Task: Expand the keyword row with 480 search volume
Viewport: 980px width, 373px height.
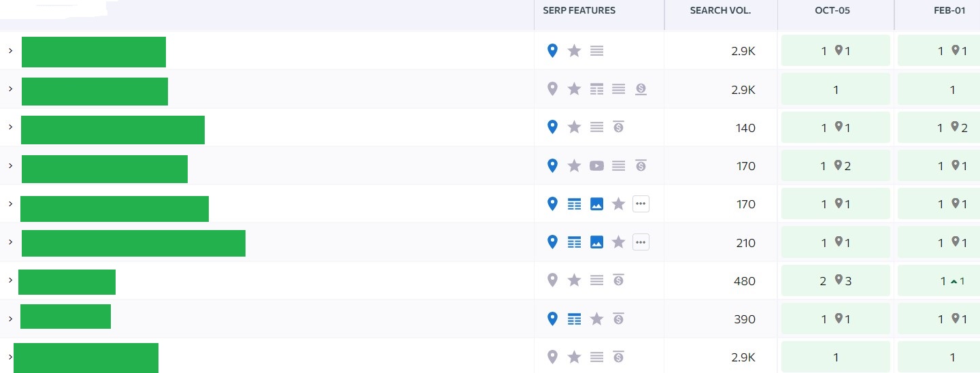Action: [10, 280]
